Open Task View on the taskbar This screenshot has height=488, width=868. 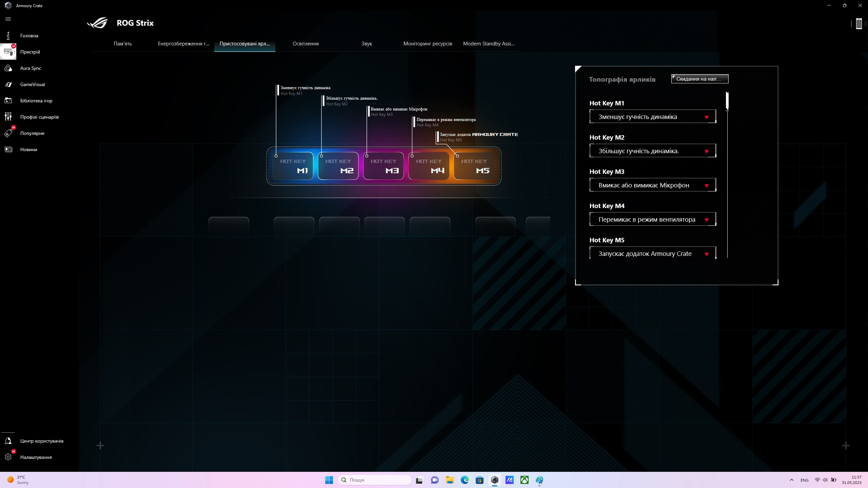(420, 480)
